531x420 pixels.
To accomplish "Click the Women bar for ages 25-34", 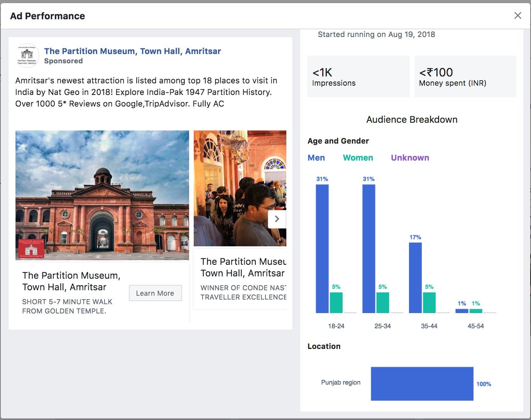I will coord(382,302).
